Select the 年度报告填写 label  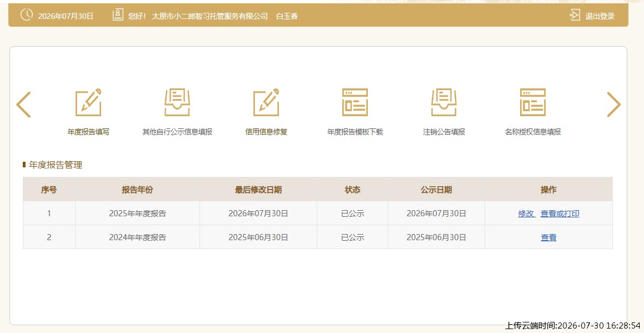pyautogui.click(x=88, y=132)
